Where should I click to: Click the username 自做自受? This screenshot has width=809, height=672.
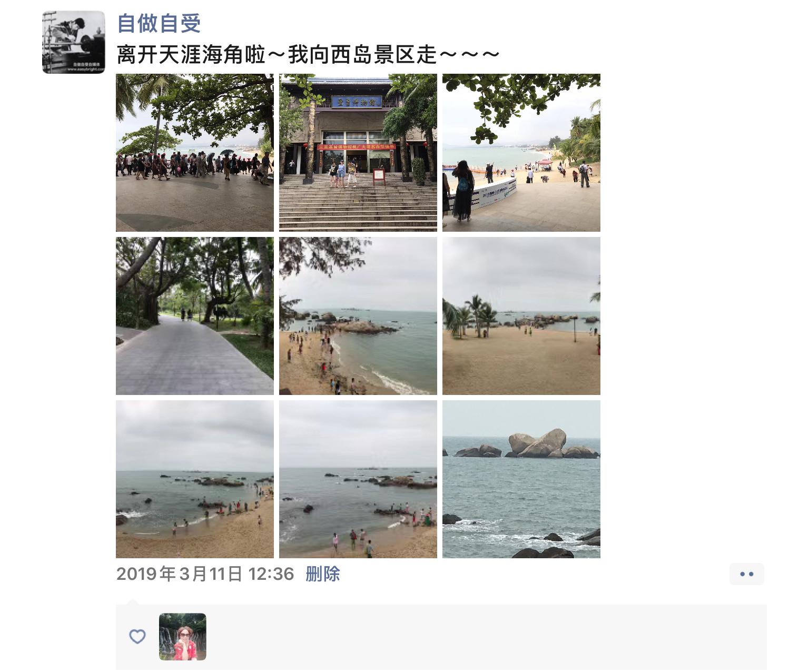click(159, 23)
